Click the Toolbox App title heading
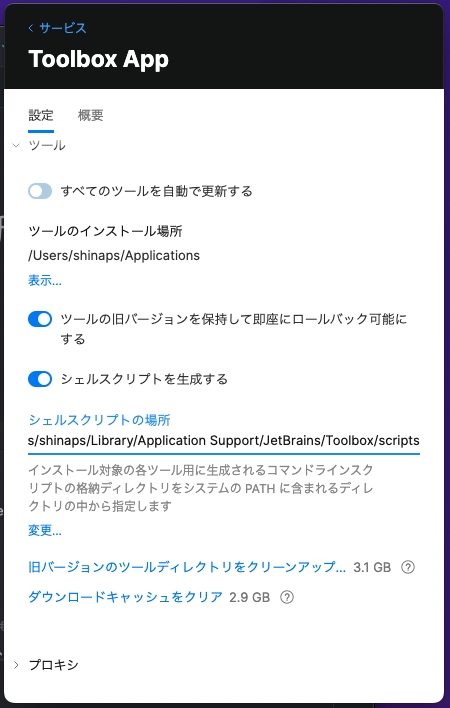 pyautogui.click(x=98, y=59)
